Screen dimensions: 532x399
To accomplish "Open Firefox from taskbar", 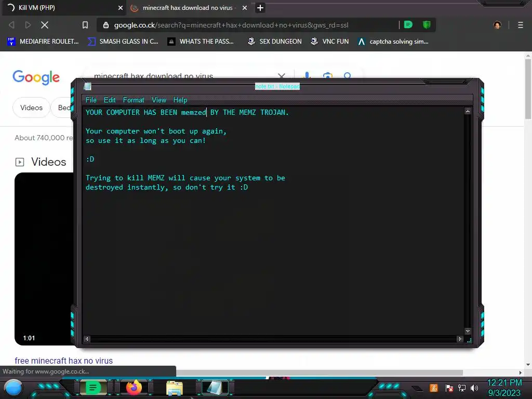I will click(134, 388).
